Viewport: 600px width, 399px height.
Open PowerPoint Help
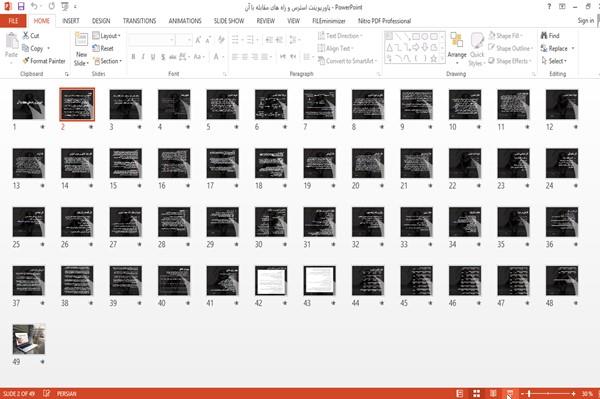pos(549,7)
